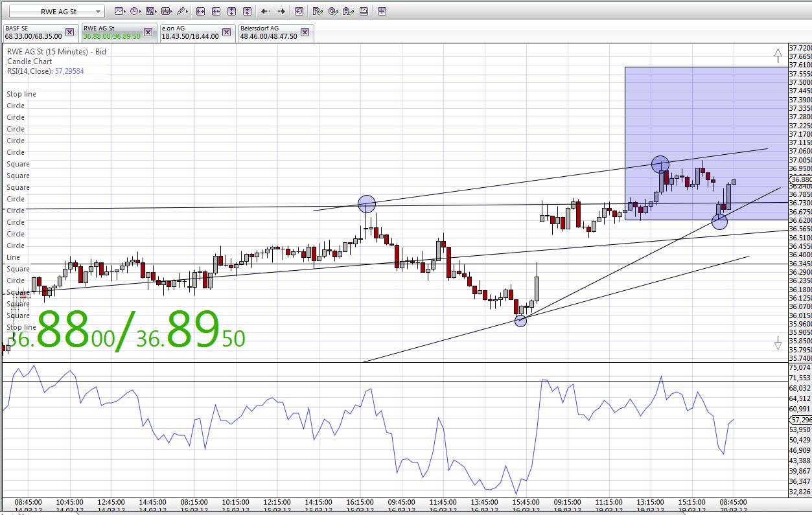Click the A checkmark toolbar icon
Viewport: 812px width, 515px height.
click(348, 11)
